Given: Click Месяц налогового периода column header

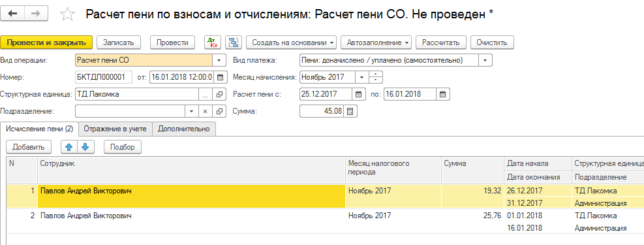Looking at the screenshot, I should pyautogui.click(x=393, y=170).
